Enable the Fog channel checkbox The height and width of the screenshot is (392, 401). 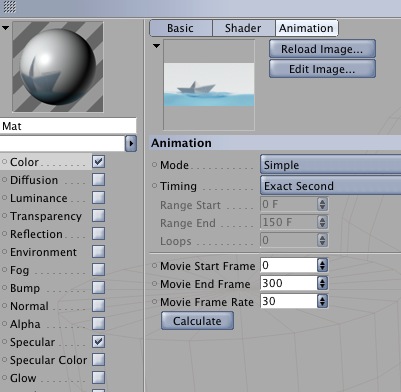[x=99, y=270]
